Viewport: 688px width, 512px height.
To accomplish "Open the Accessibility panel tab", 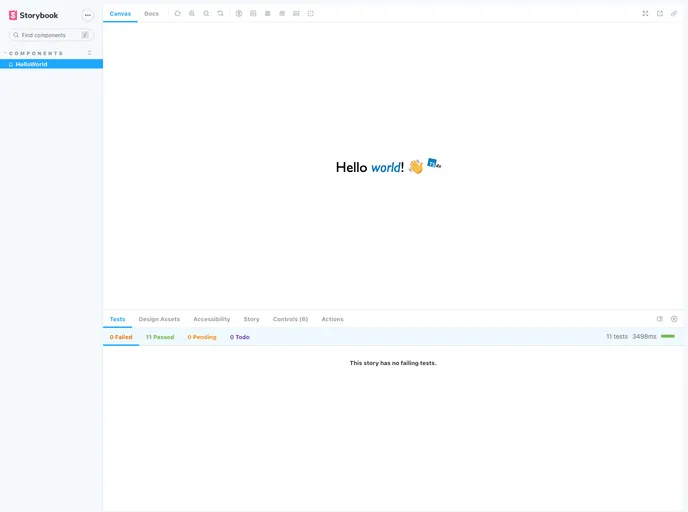I will [x=211, y=319].
